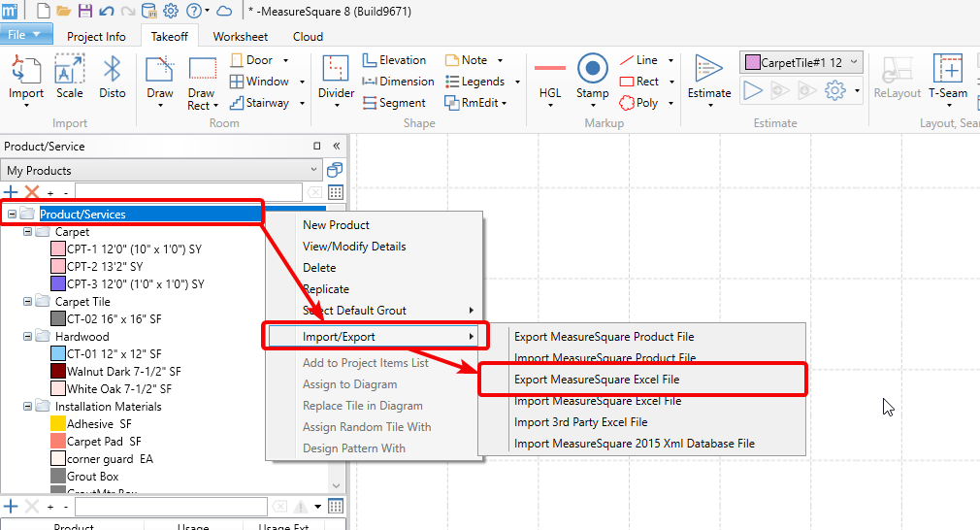Open settings gear in quick access toolbar
Image resolution: width=980 pixels, height=530 pixels.
171,11
